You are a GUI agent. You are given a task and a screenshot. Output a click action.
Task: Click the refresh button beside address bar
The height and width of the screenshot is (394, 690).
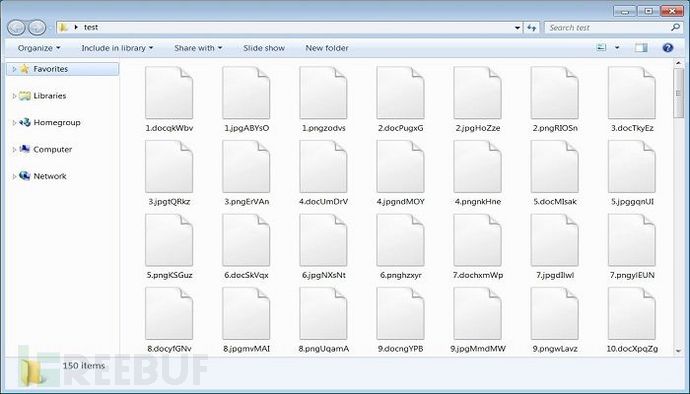click(532, 28)
